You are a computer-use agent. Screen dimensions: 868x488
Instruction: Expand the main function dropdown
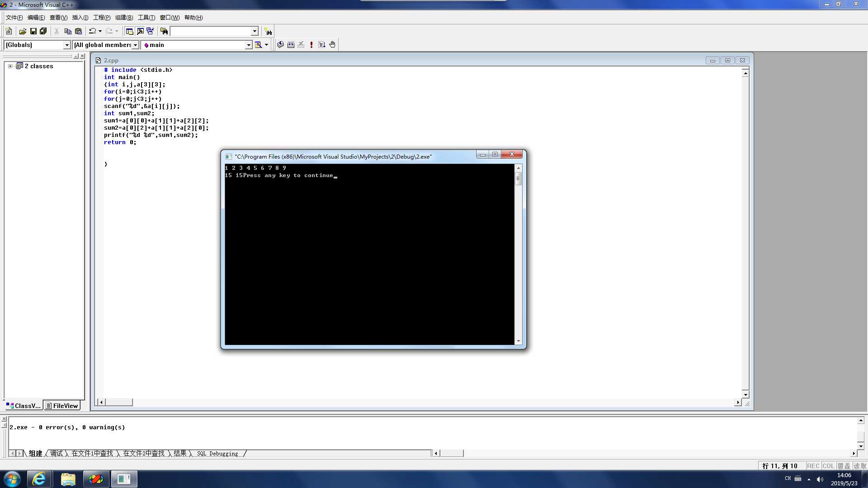tap(249, 45)
